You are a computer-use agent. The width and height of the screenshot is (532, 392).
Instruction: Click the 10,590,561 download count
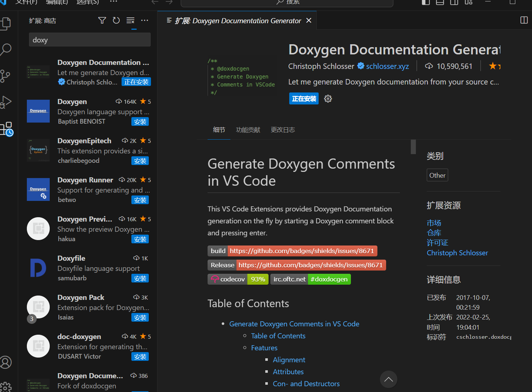pyautogui.click(x=449, y=66)
